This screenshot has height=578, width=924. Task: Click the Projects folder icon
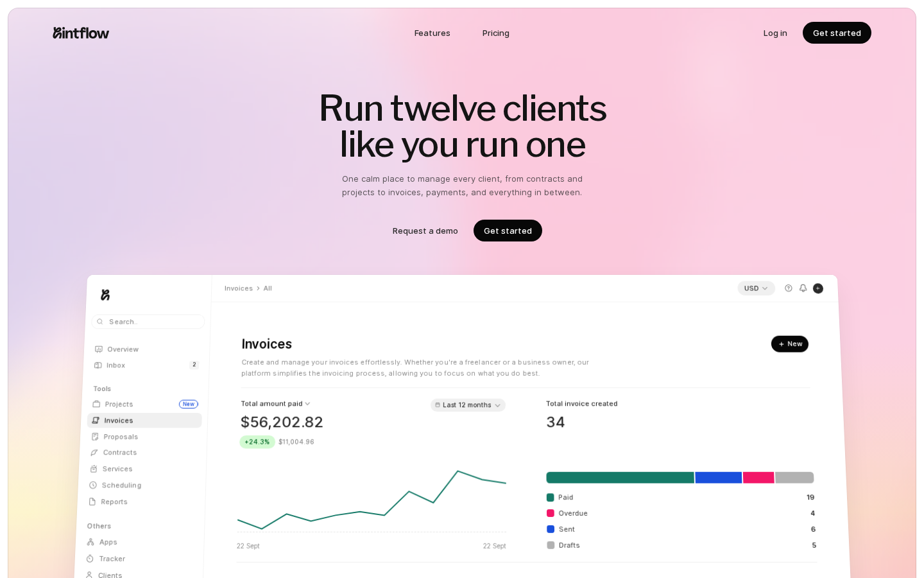tap(96, 404)
